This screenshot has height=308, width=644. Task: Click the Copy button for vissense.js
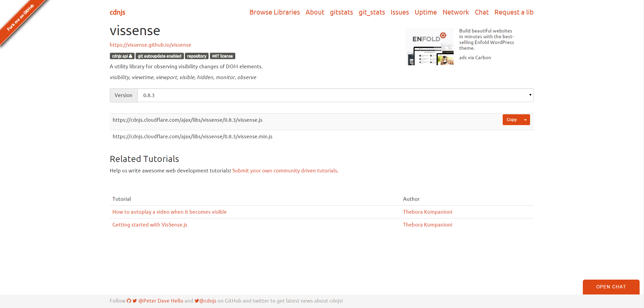pos(511,120)
